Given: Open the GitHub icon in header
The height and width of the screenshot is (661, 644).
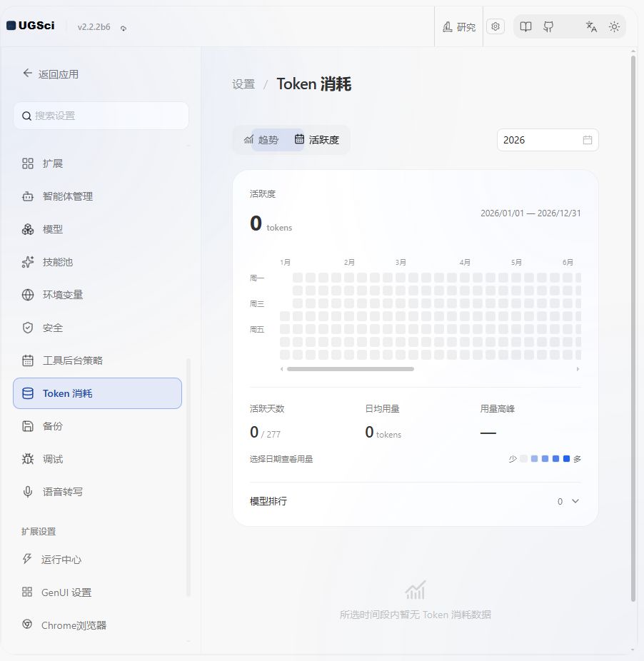Looking at the screenshot, I should 548,27.
